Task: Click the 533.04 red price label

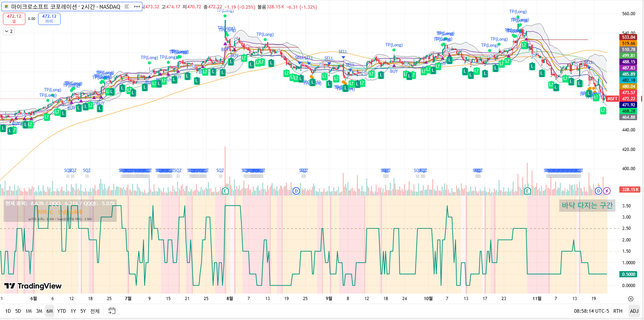Action: 628,37
